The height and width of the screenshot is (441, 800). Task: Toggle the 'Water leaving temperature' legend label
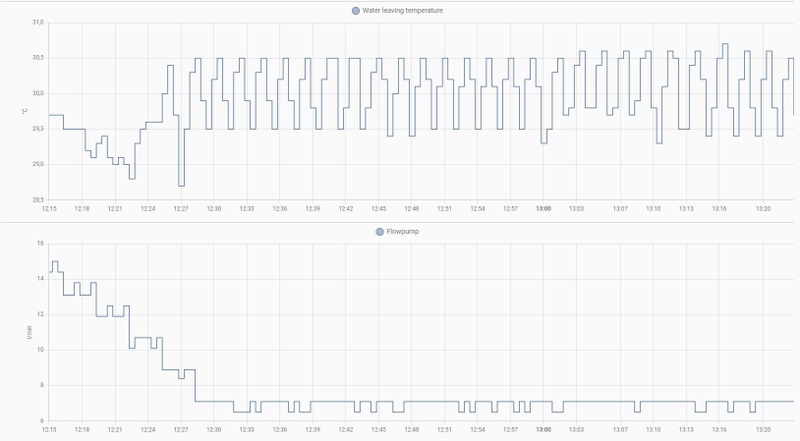[403, 11]
